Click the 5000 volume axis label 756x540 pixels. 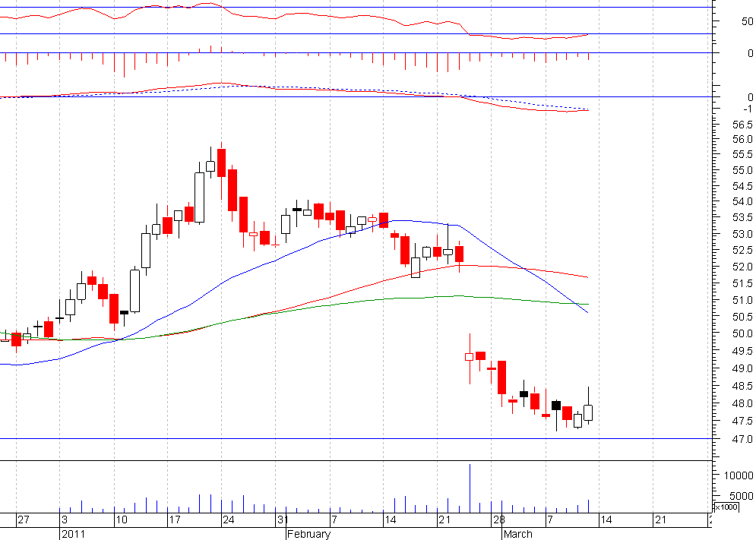click(742, 496)
